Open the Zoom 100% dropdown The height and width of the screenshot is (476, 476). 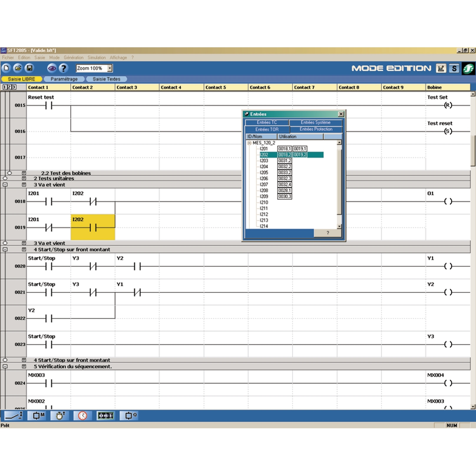(109, 68)
